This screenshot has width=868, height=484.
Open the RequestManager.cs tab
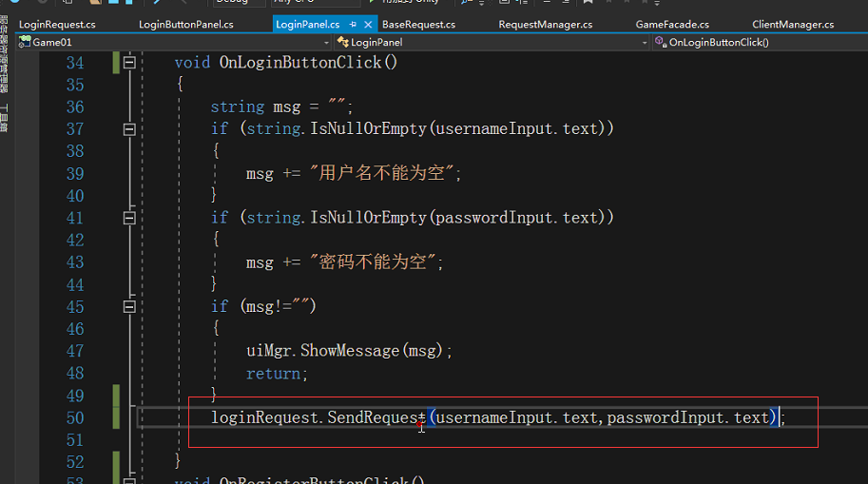click(x=546, y=25)
